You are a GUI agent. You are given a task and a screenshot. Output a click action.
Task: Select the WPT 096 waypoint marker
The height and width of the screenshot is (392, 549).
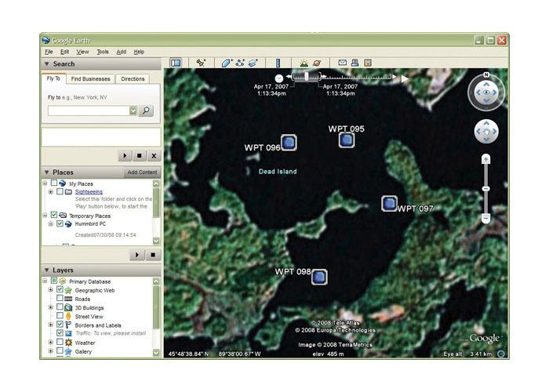coord(289,143)
